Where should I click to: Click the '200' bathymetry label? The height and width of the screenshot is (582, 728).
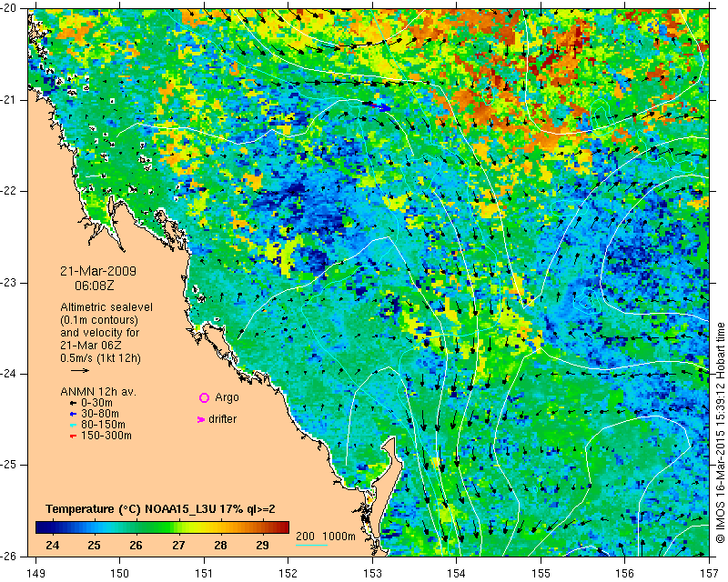305,536
